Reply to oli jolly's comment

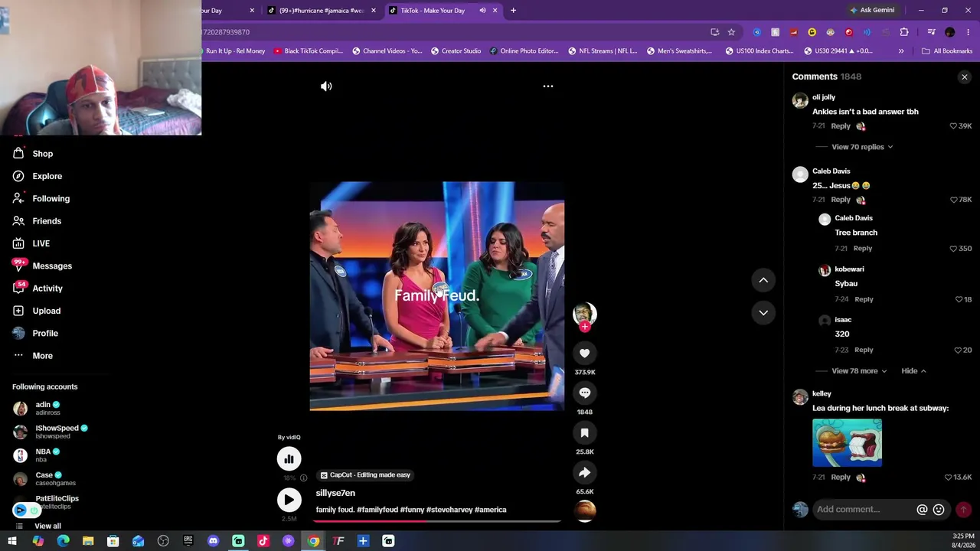pos(841,126)
